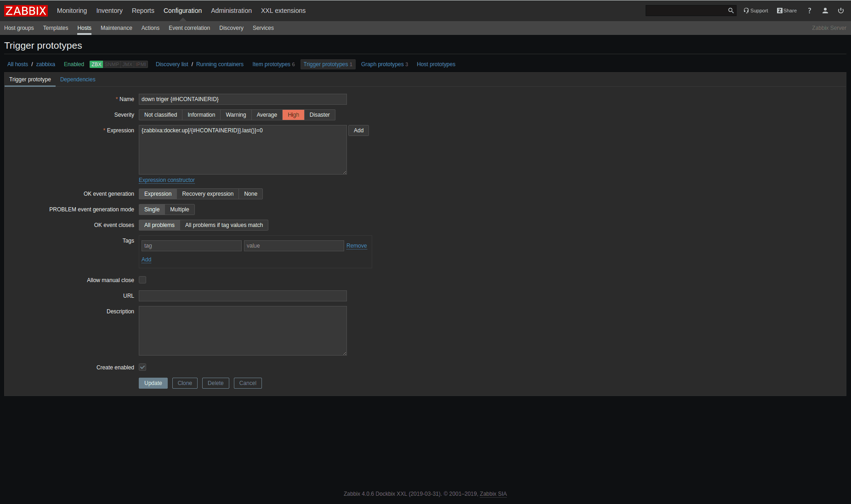
Task: Open the Expression constructor
Action: [166, 180]
